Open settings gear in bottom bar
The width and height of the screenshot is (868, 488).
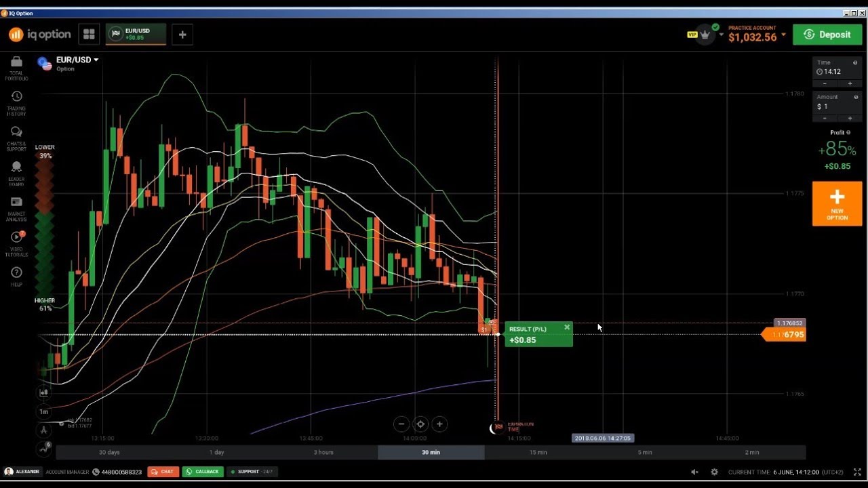click(x=714, y=472)
